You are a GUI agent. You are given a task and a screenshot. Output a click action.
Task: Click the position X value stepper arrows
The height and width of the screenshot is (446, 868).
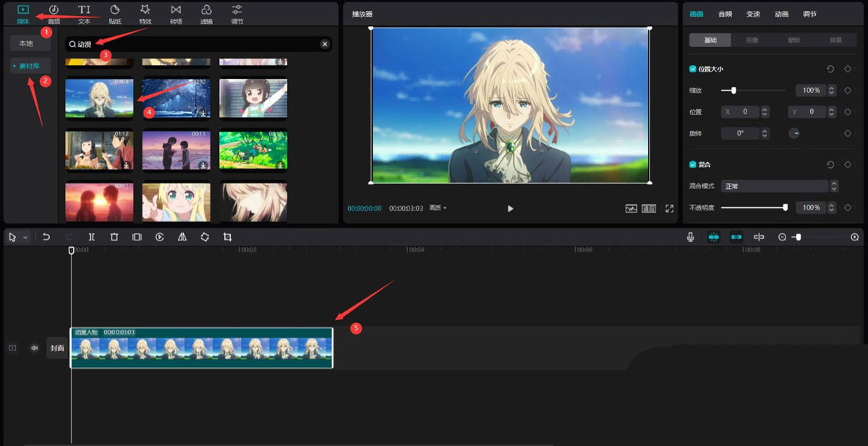765,112
